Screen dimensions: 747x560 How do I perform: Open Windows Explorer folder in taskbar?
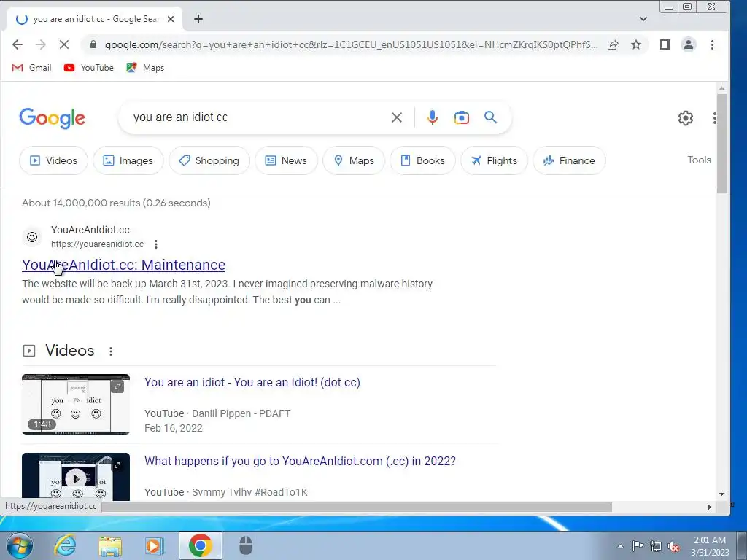pos(110,545)
